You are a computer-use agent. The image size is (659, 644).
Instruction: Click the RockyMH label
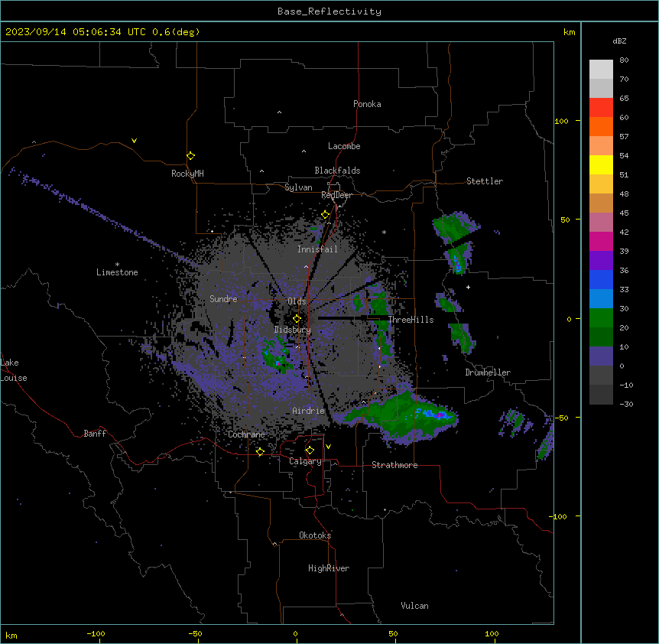tap(187, 174)
